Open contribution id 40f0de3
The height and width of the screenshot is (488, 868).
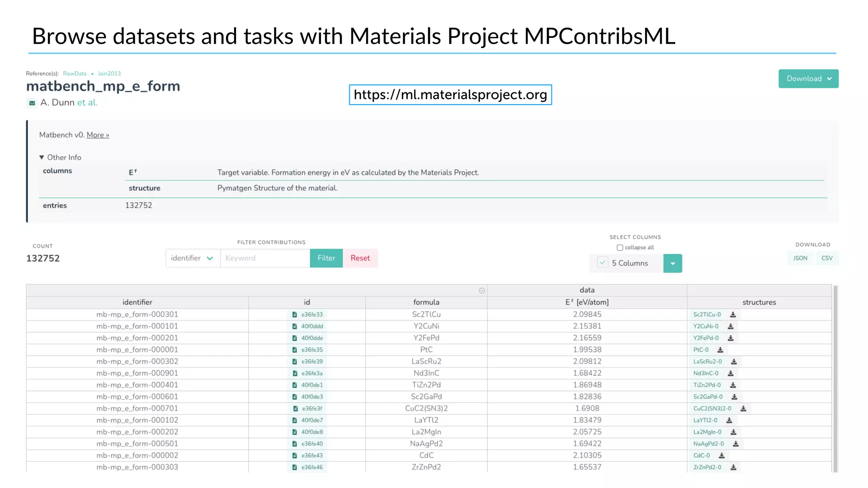312,397
